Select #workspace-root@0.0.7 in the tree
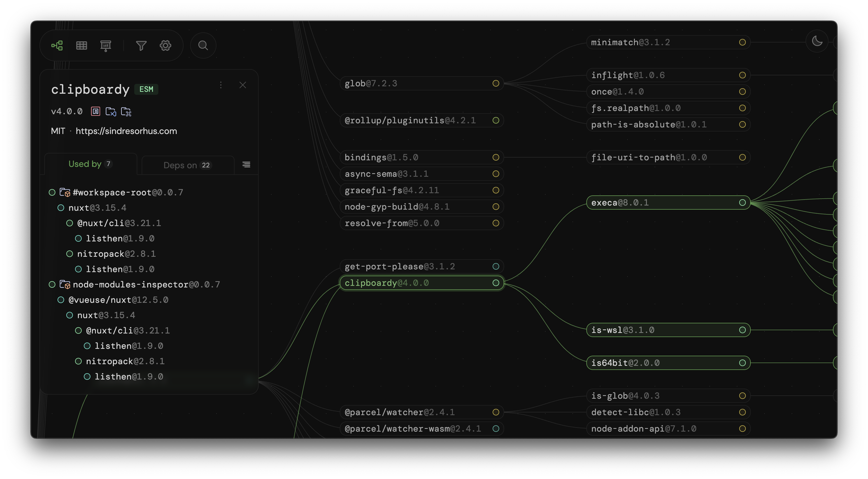The width and height of the screenshot is (868, 479). (x=128, y=192)
